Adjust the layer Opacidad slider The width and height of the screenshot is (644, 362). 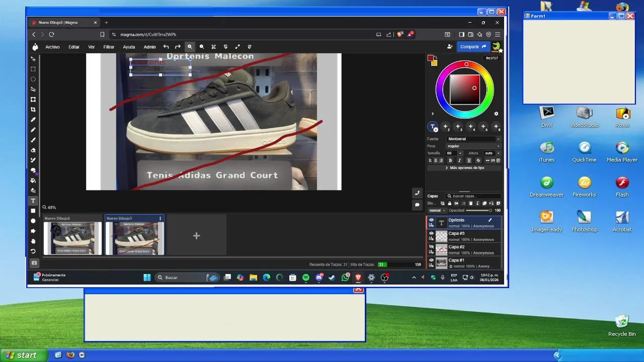(478, 210)
